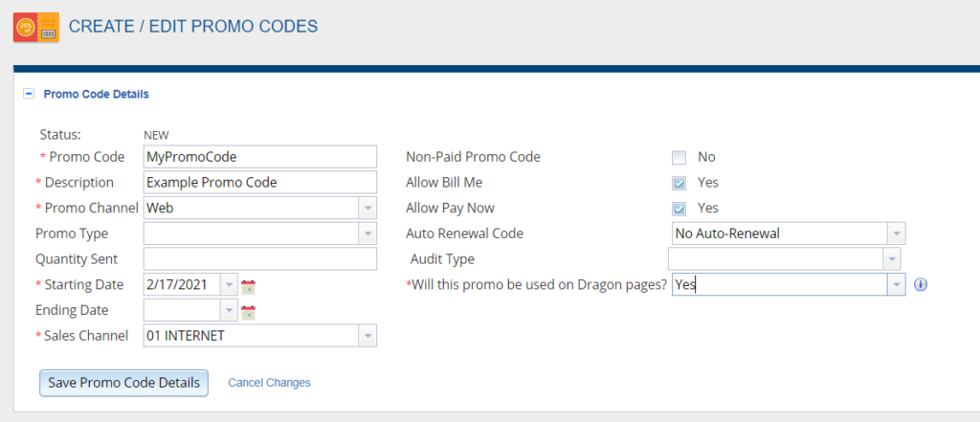Uncheck the Allow Bill Me checkbox
This screenshot has width=980, height=422.
click(x=679, y=183)
